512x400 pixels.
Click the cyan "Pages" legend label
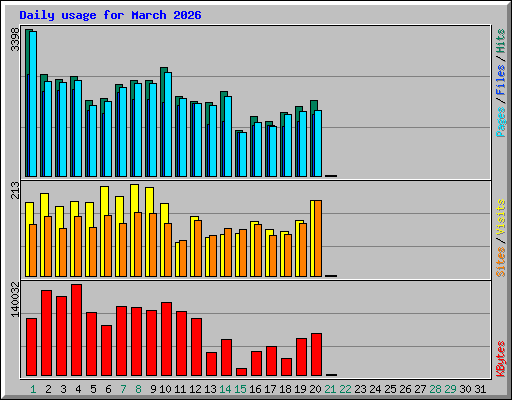(x=501, y=122)
